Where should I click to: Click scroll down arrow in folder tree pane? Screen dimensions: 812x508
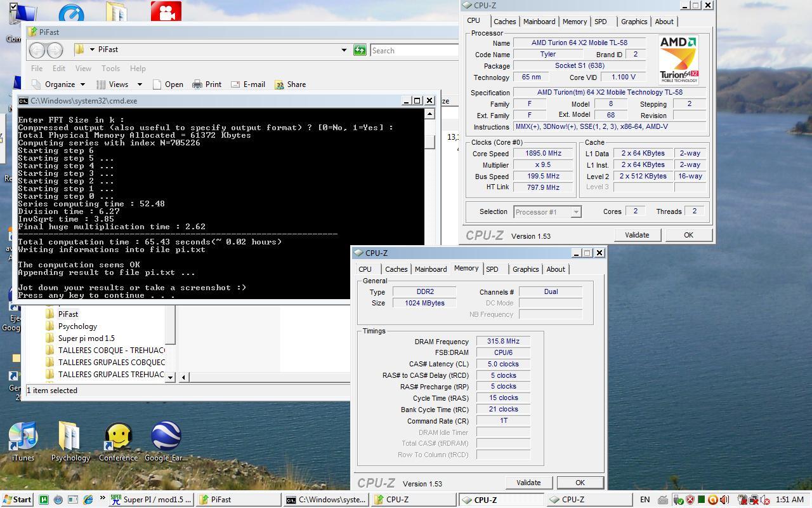click(x=170, y=377)
